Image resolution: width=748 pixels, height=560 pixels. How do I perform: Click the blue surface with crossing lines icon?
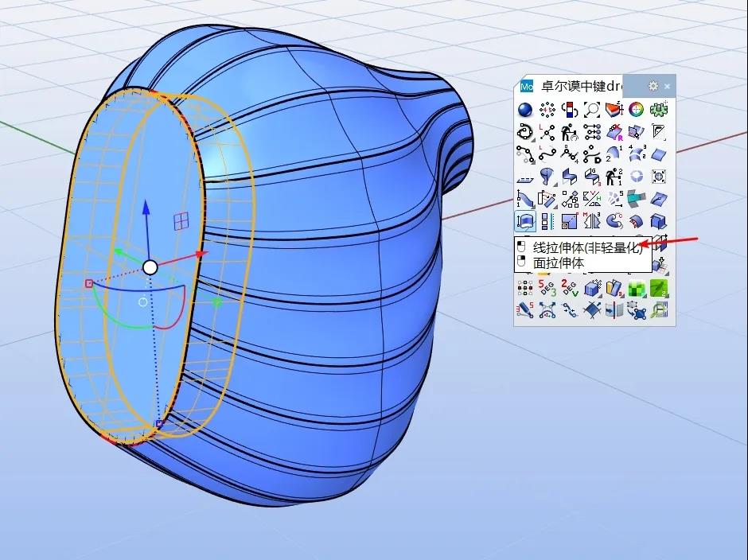click(x=592, y=310)
